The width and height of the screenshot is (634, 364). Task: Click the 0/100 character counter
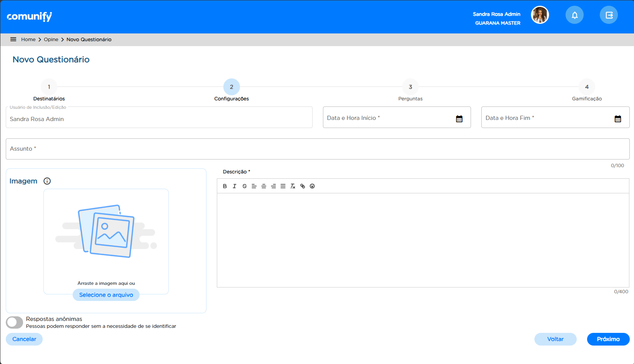(x=617, y=166)
